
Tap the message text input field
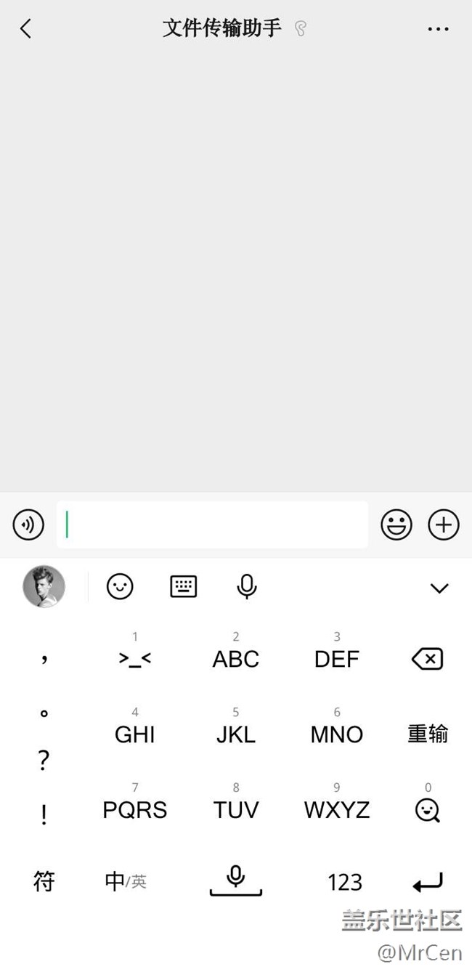[212, 524]
